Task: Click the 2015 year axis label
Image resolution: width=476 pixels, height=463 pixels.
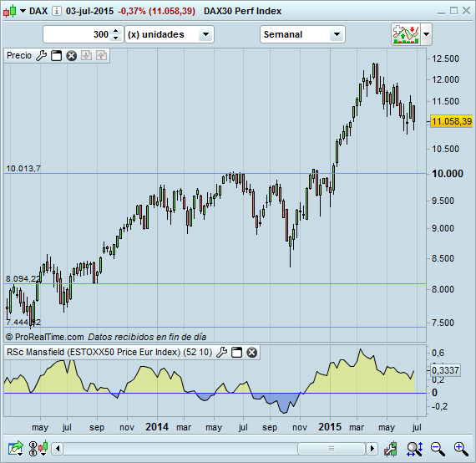Action: pyautogui.click(x=330, y=427)
